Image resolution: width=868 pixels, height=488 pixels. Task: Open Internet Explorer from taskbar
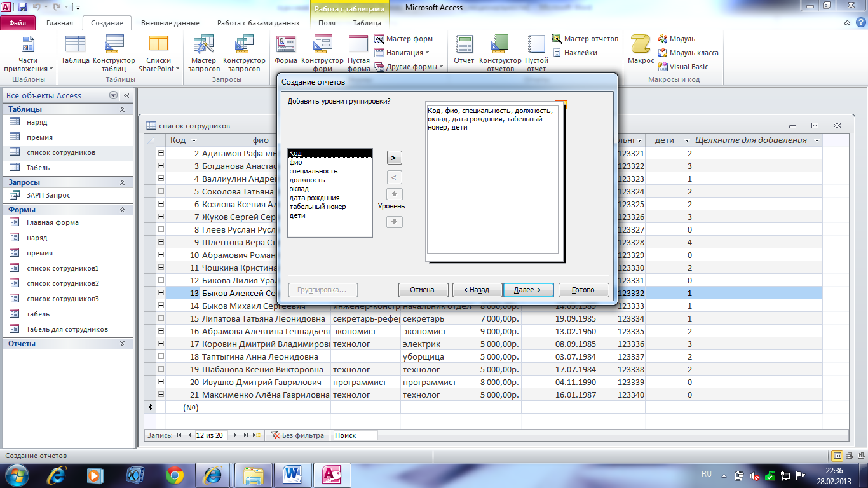pyautogui.click(x=57, y=475)
